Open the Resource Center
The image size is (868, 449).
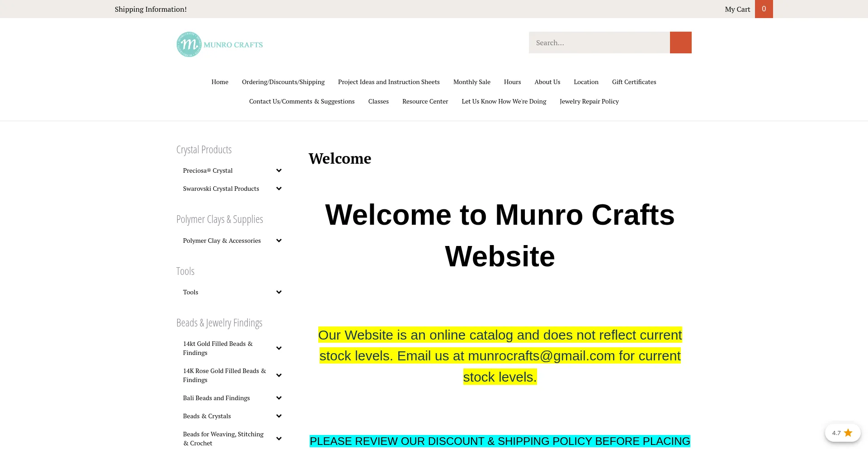[425, 101]
